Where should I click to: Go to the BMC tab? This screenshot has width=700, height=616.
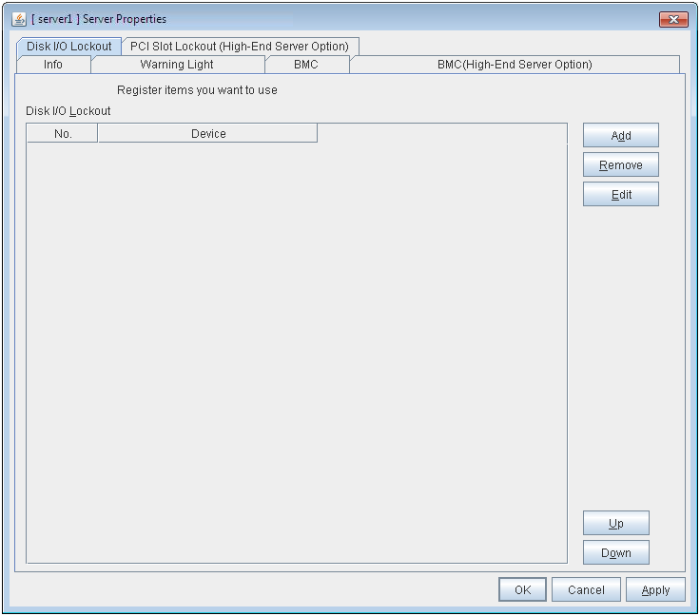point(306,65)
